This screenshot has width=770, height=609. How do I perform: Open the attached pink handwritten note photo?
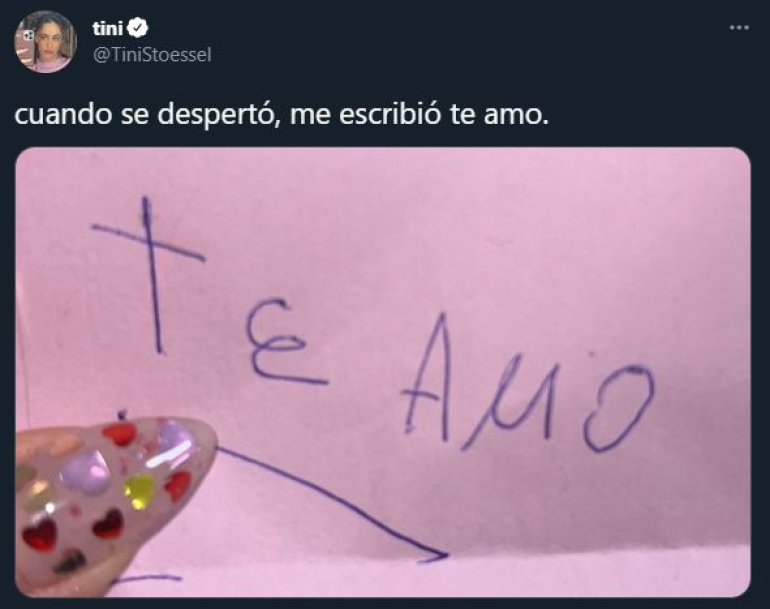[x=383, y=372]
